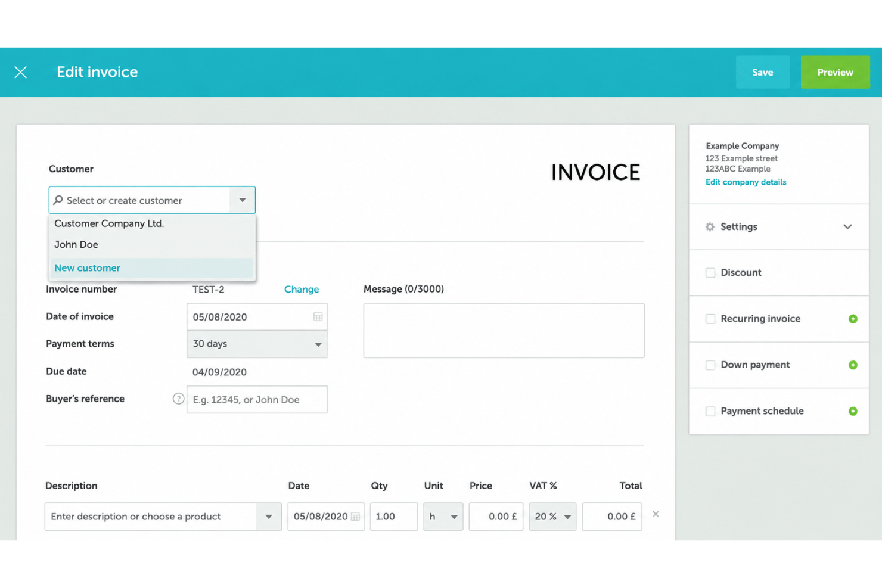Image resolution: width=882 pixels, height=588 pixels.
Task: Click the Buyer's reference input field
Action: tap(257, 399)
